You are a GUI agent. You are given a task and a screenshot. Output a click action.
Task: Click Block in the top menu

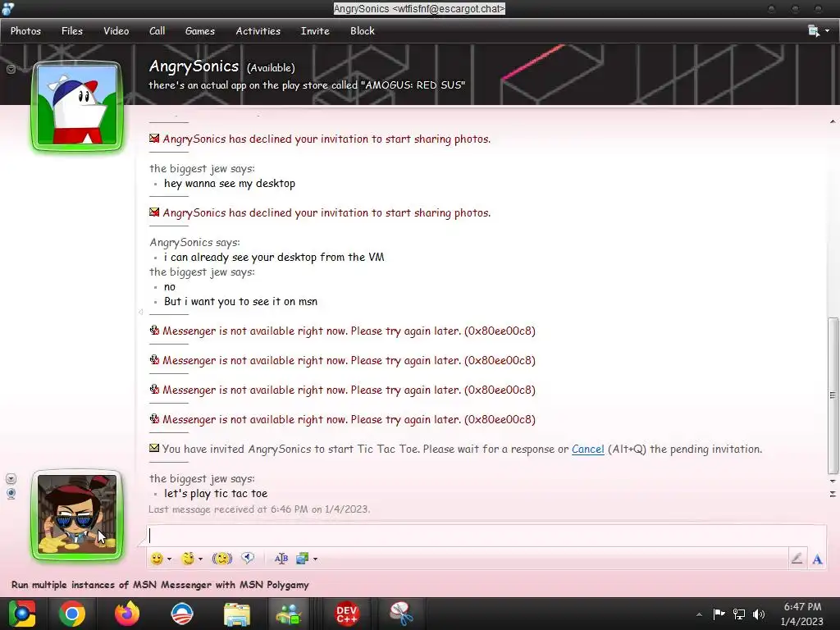363,31
